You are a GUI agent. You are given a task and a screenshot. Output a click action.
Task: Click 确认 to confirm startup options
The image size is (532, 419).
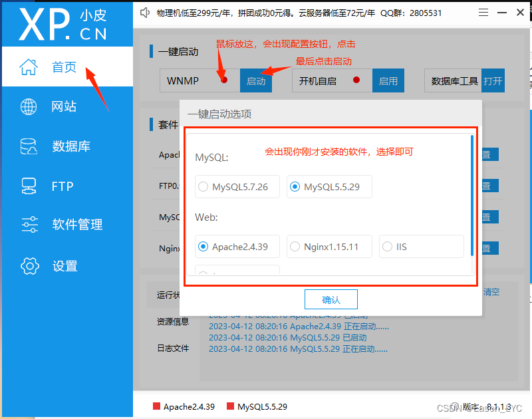coord(331,299)
